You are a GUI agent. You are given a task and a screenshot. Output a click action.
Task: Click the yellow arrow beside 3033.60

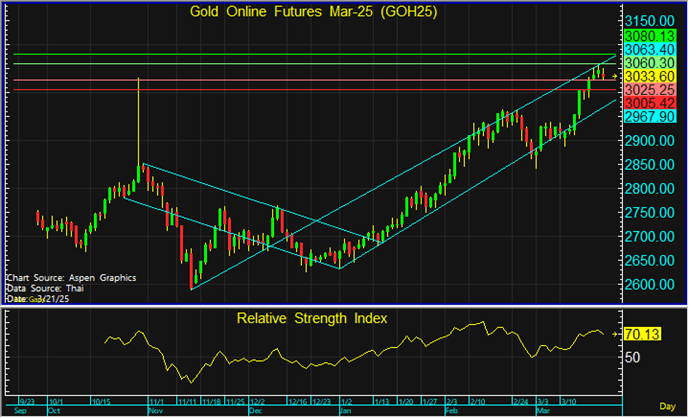click(616, 76)
